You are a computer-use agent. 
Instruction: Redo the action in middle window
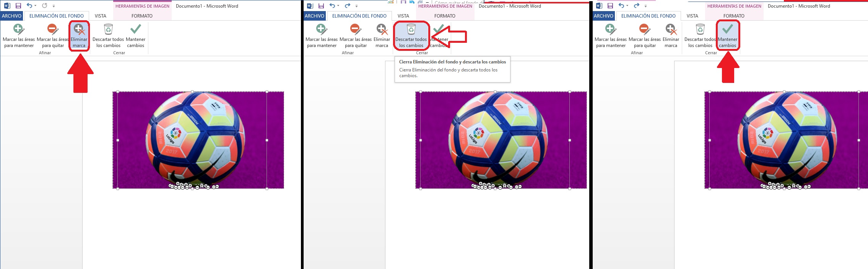(347, 6)
